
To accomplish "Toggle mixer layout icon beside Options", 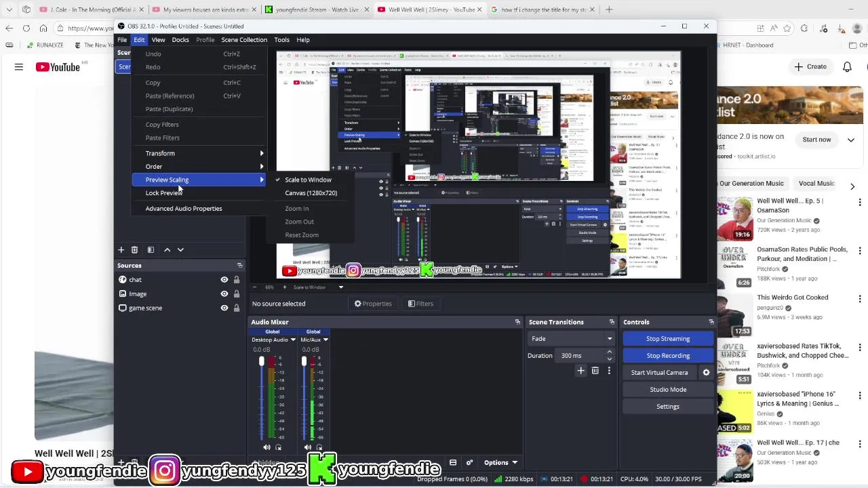I will pos(453,463).
